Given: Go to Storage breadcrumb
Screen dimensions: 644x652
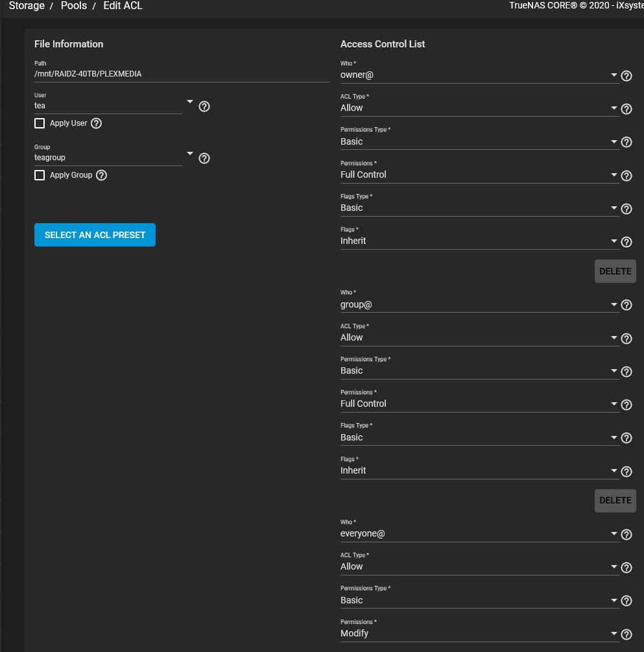Looking at the screenshot, I should point(27,6).
